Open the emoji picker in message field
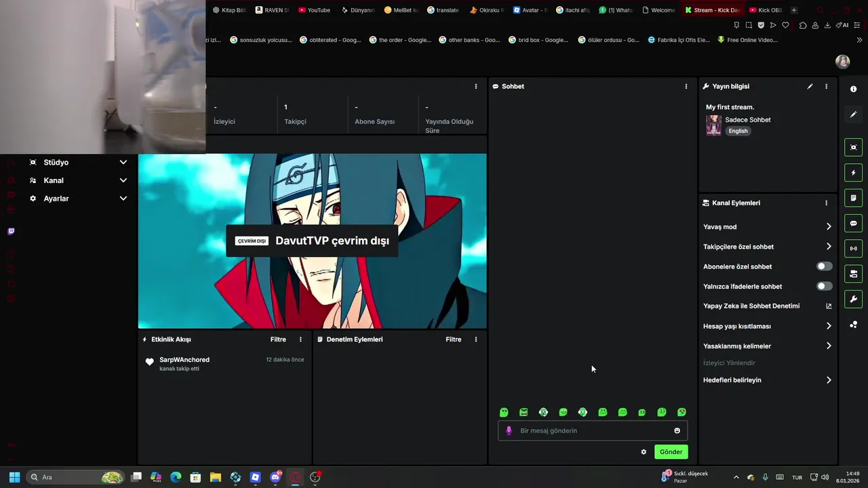Screen dimensions: 868x488 [677, 430]
